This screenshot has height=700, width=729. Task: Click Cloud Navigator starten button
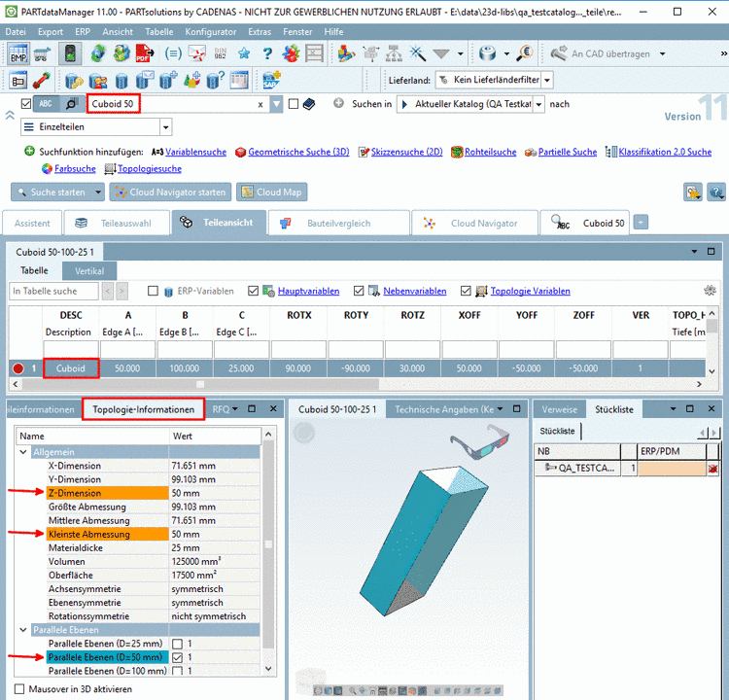click(x=170, y=192)
